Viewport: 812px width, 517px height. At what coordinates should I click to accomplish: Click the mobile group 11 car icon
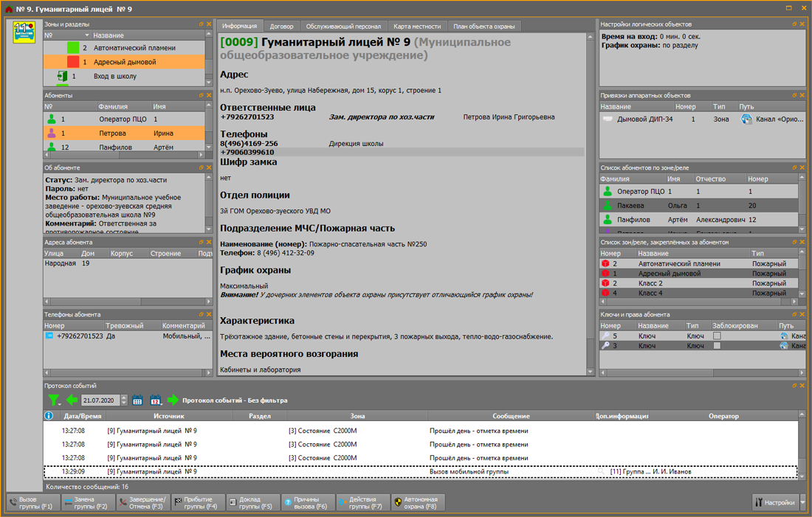pyautogui.click(x=24, y=34)
